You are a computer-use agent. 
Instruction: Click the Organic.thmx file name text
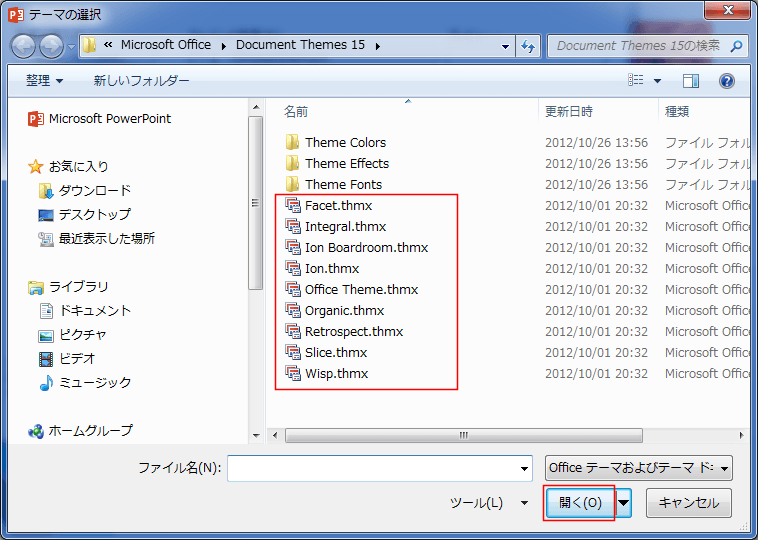coord(344,310)
